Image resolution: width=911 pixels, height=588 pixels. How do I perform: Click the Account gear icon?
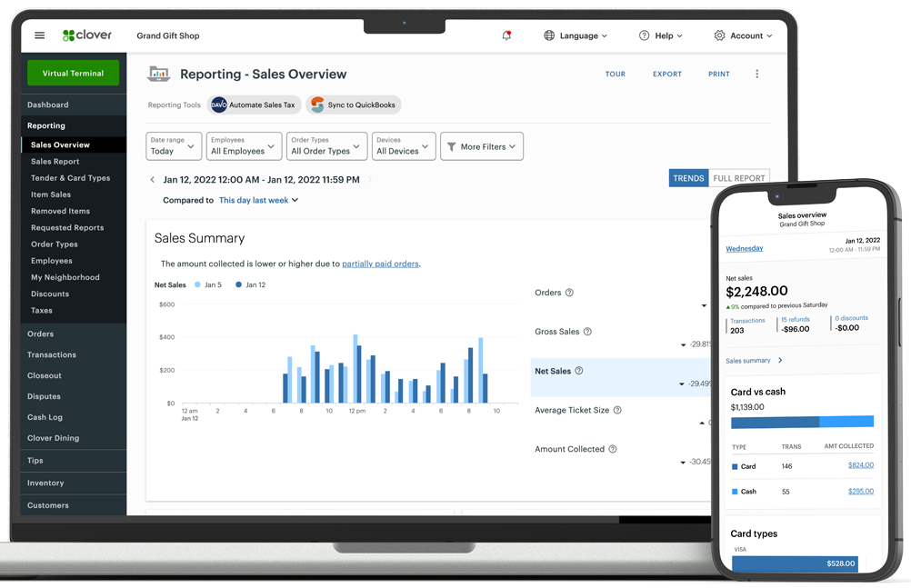point(719,35)
